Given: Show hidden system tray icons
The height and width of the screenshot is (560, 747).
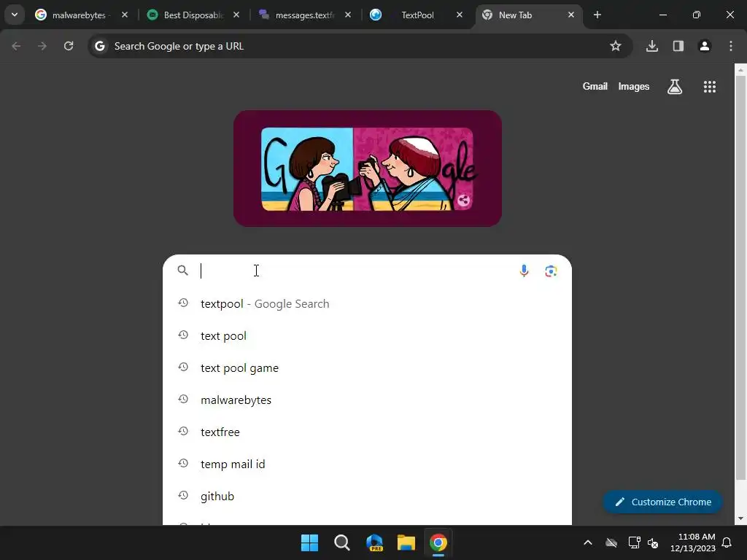Looking at the screenshot, I should pyautogui.click(x=588, y=542).
